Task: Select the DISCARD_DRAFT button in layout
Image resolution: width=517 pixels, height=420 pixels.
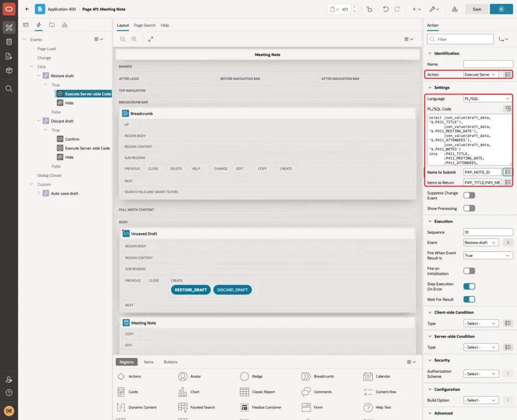Action: click(232, 290)
